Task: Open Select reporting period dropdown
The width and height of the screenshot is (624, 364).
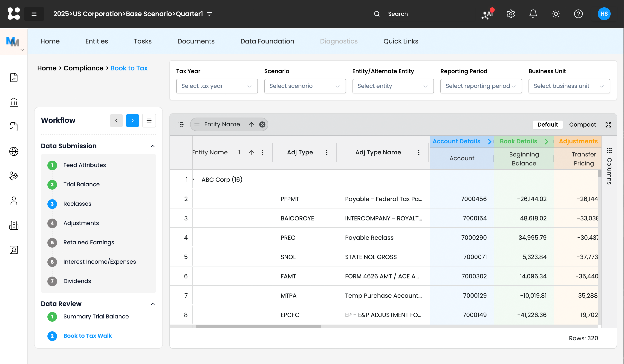Action: (x=481, y=86)
